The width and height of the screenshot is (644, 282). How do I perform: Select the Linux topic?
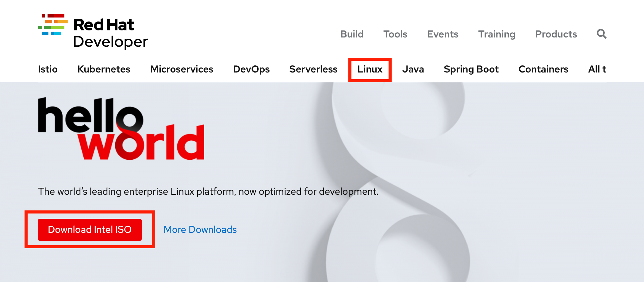(x=370, y=69)
